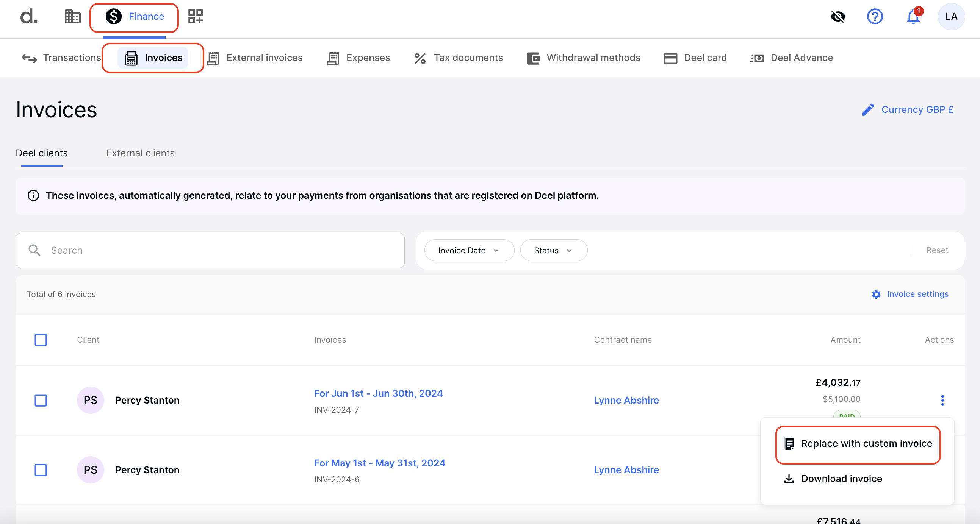The height and width of the screenshot is (524, 980).
Task: Check the INV-2024-7 row checkbox
Action: [x=41, y=400]
